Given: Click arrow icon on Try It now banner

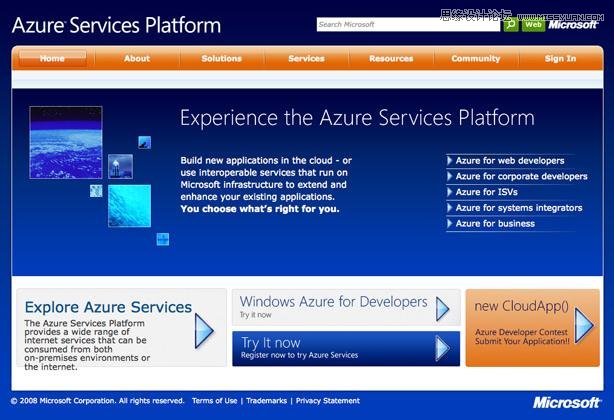Looking at the screenshot, I should tap(442, 349).
